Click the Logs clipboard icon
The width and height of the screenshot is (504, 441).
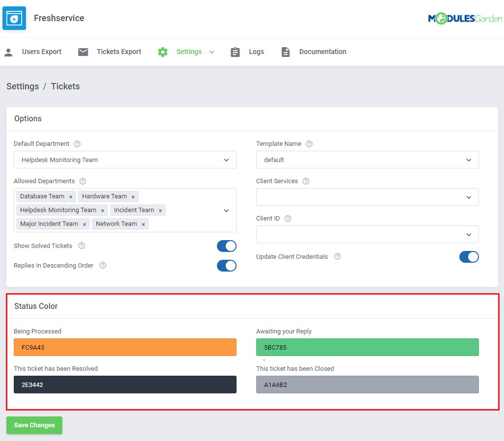point(236,52)
